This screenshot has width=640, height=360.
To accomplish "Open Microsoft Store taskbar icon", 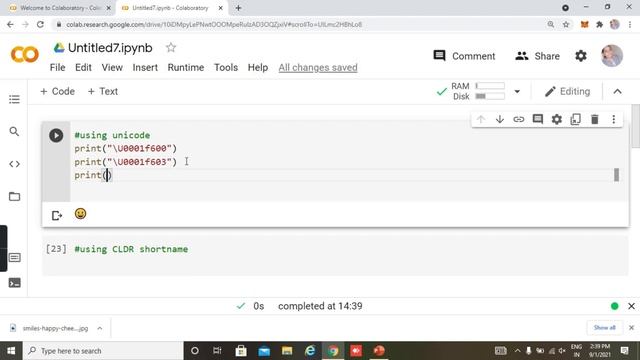I will [241, 351].
